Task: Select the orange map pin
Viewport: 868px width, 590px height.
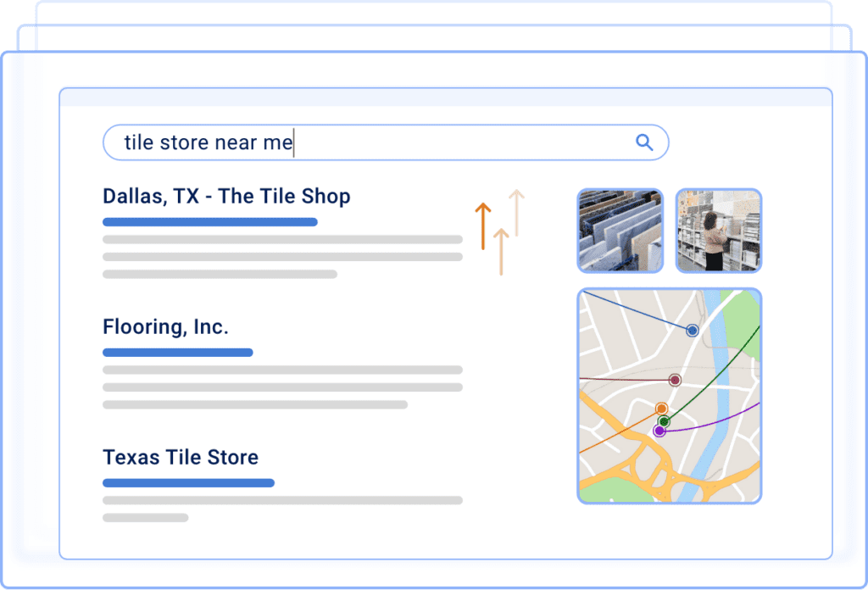Action: pos(661,409)
